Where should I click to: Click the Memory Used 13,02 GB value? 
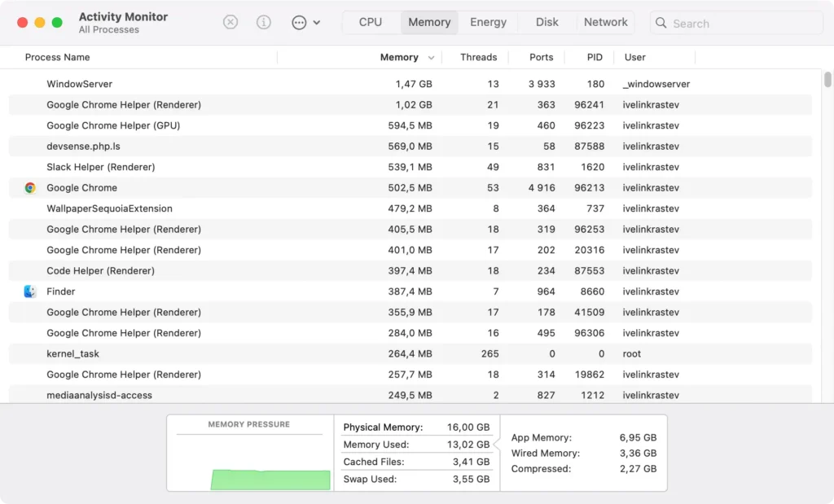point(468,445)
